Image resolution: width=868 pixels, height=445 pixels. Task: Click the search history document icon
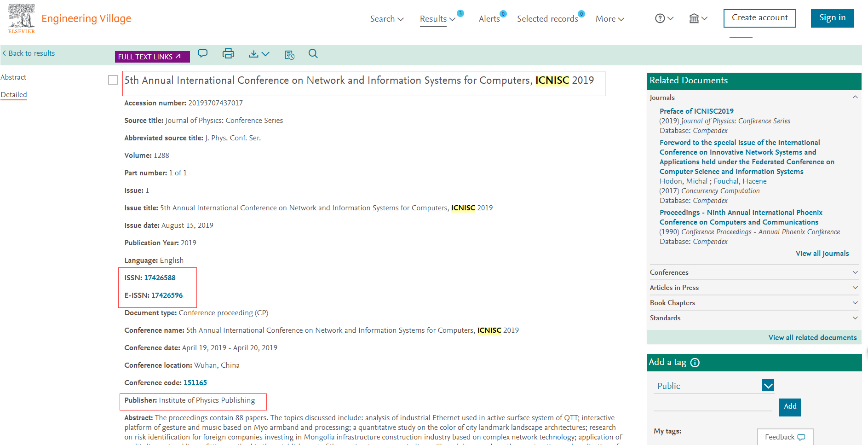[289, 55]
